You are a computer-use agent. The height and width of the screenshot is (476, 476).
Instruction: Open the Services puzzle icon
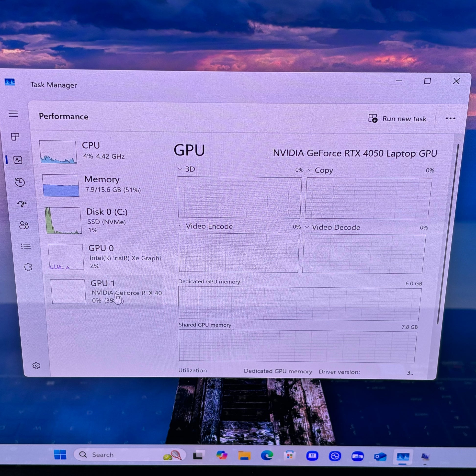[28, 267]
